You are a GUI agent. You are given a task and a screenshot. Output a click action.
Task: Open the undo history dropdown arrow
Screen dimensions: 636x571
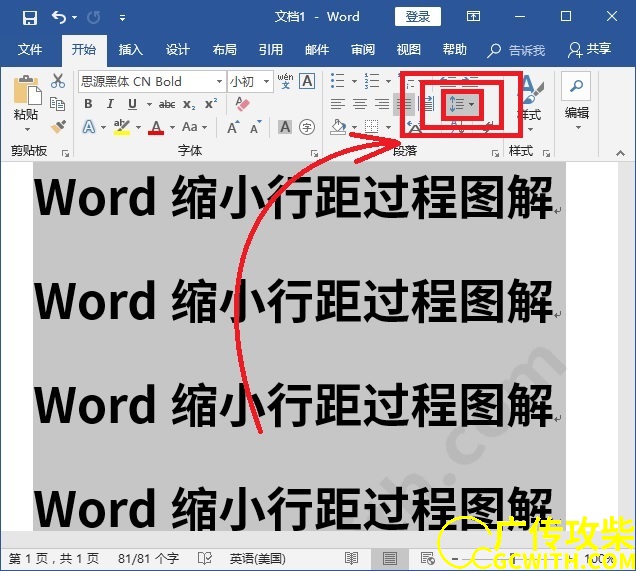74,17
